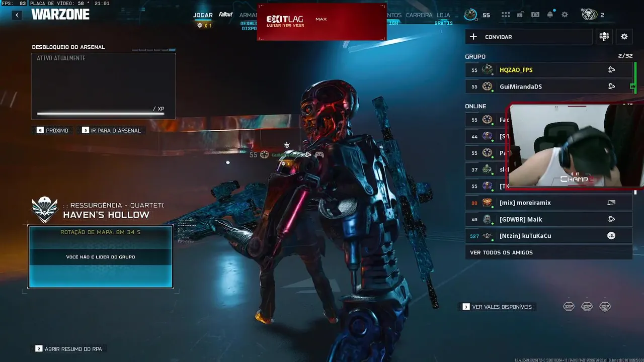Viewport: 644px width, 362px height.
Task: Click the first 2XP token icon
Action: pos(569,306)
